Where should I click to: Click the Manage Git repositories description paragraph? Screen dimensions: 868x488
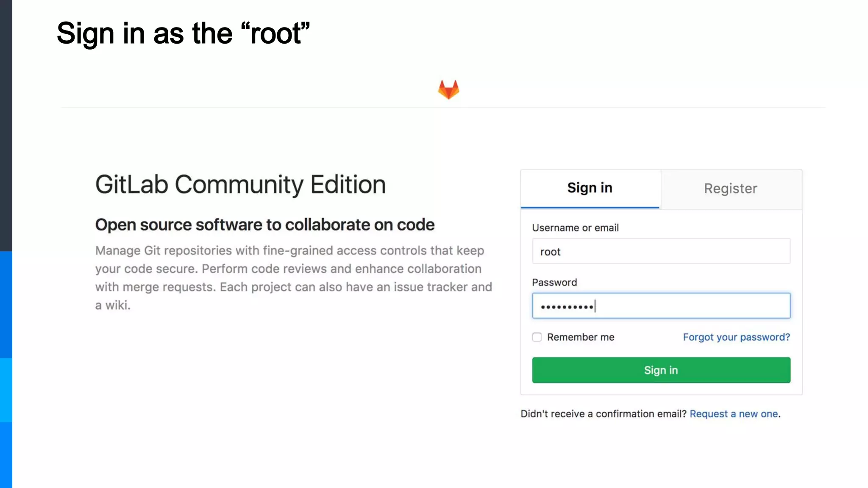pos(293,277)
